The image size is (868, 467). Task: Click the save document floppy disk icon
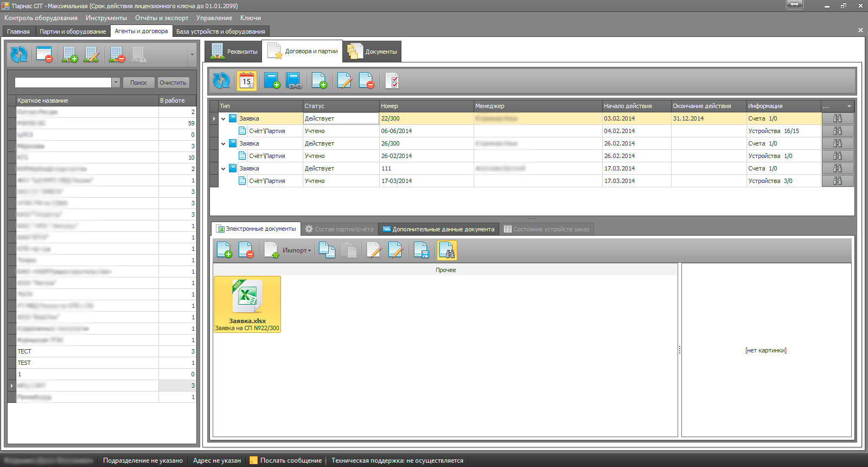pyautogui.click(x=422, y=250)
